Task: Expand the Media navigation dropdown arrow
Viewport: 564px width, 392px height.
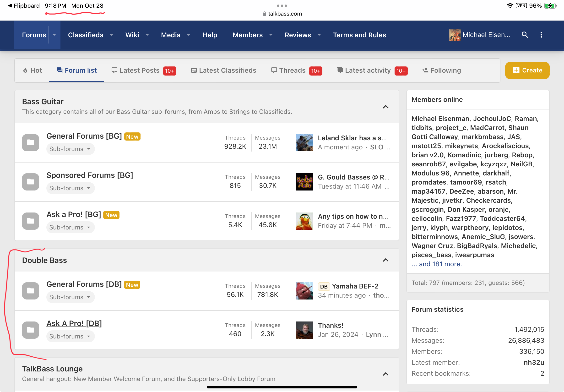Action: pos(188,35)
